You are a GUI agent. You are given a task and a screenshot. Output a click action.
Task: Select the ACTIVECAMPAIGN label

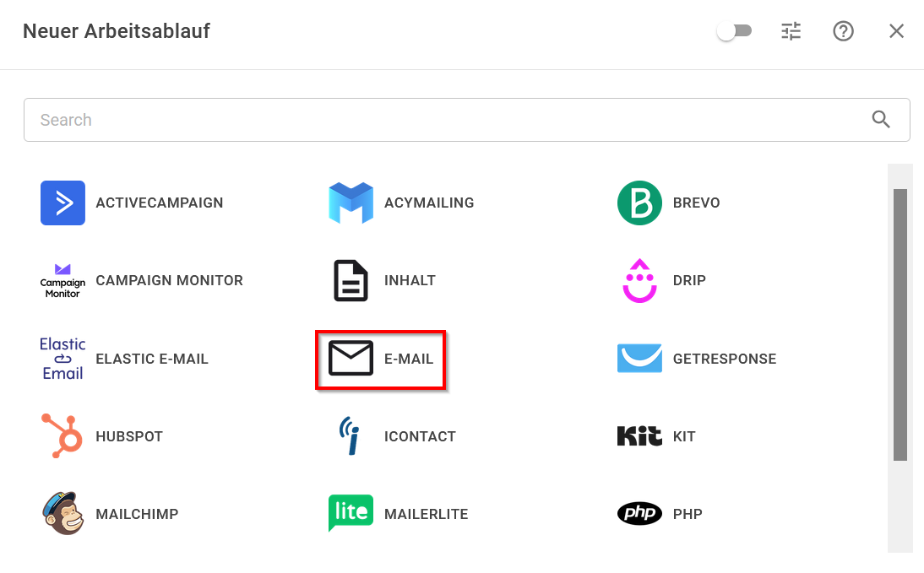pos(159,203)
